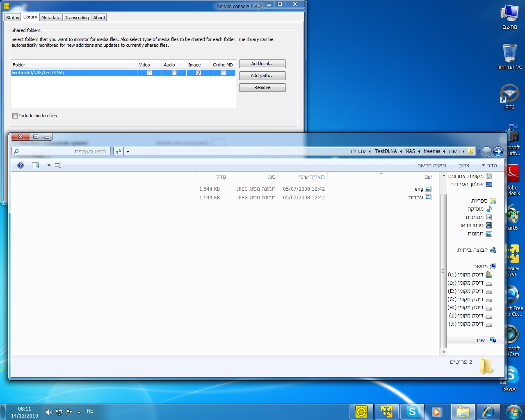The height and width of the screenshot is (420, 525).
Task: Select the Library tab
Action: click(x=30, y=17)
